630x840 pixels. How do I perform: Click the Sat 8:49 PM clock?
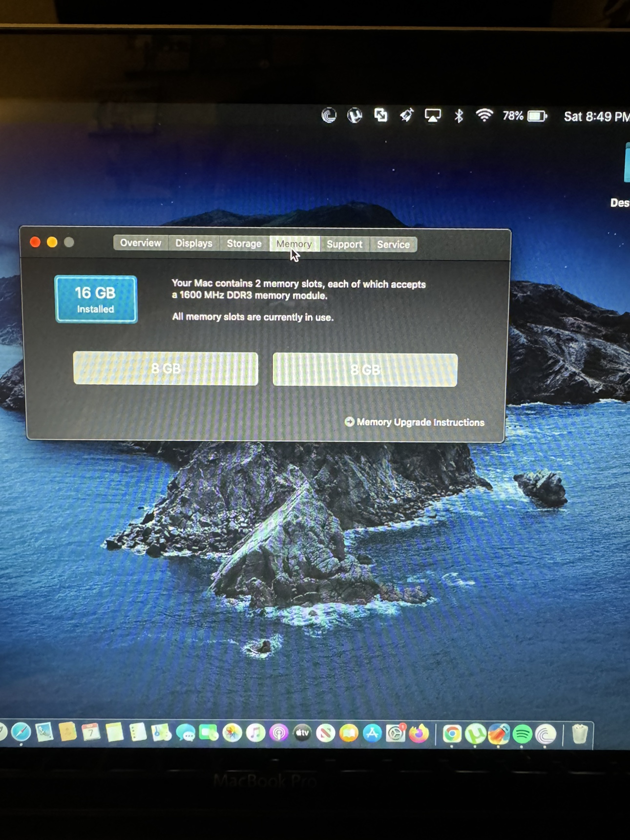597,117
